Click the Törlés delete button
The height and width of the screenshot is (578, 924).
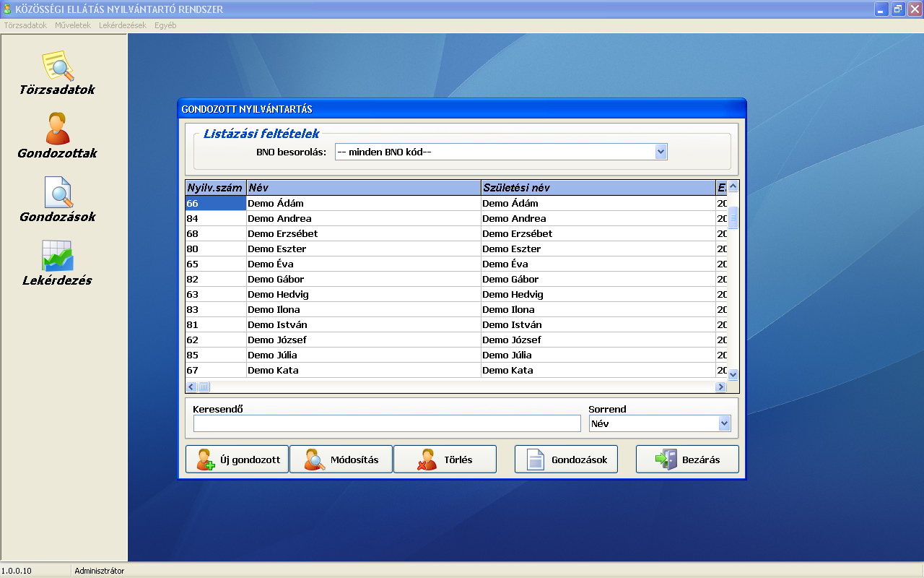tap(445, 460)
